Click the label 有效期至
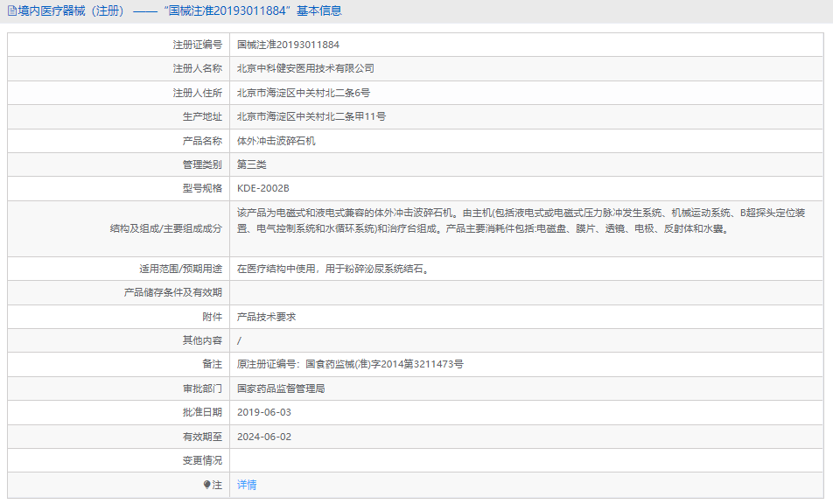 [202, 437]
